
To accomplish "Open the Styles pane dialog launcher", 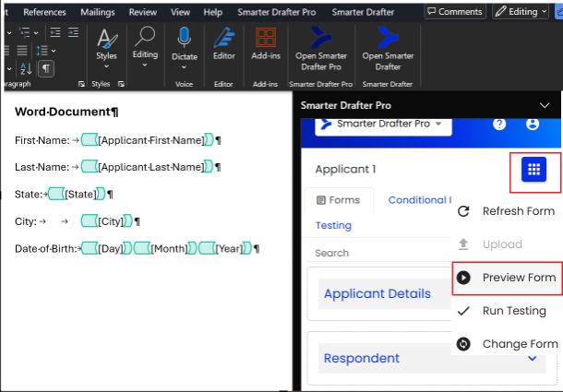I will pyautogui.click(x=121, y=84).
